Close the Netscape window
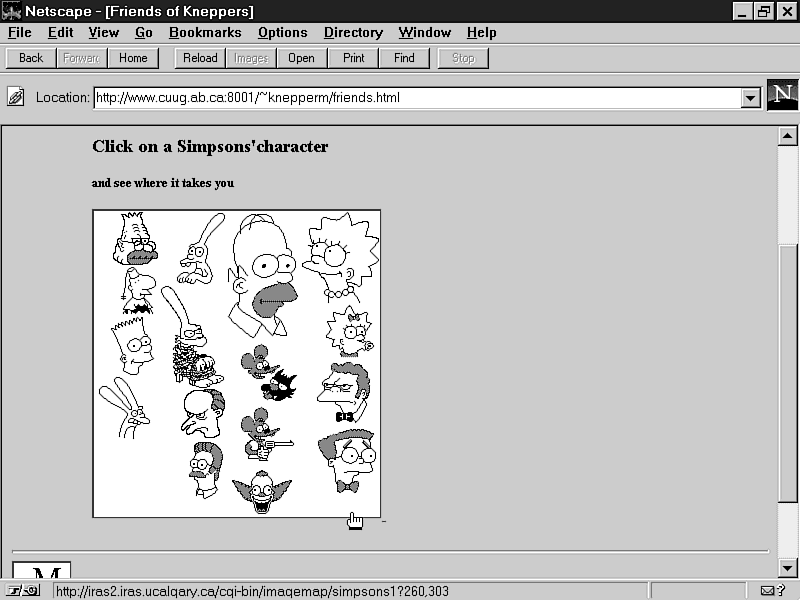Image resolution: width=800 pixels, height=600 pixels. pyautogui.click(x=787, y=11)
